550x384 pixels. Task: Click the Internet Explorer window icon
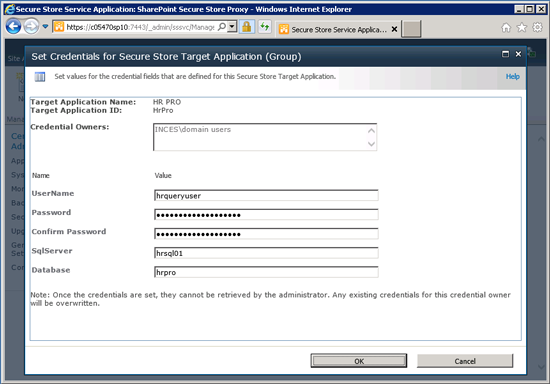tap(10, 9)
